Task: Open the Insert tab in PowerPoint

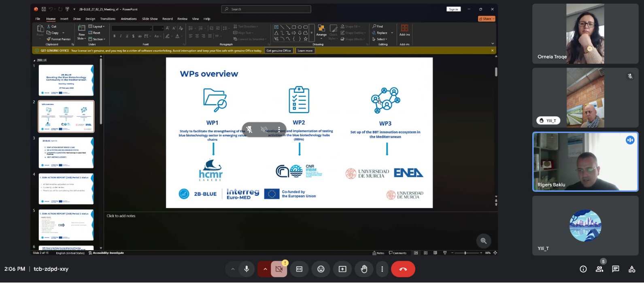Action: [x=64, y=19]
